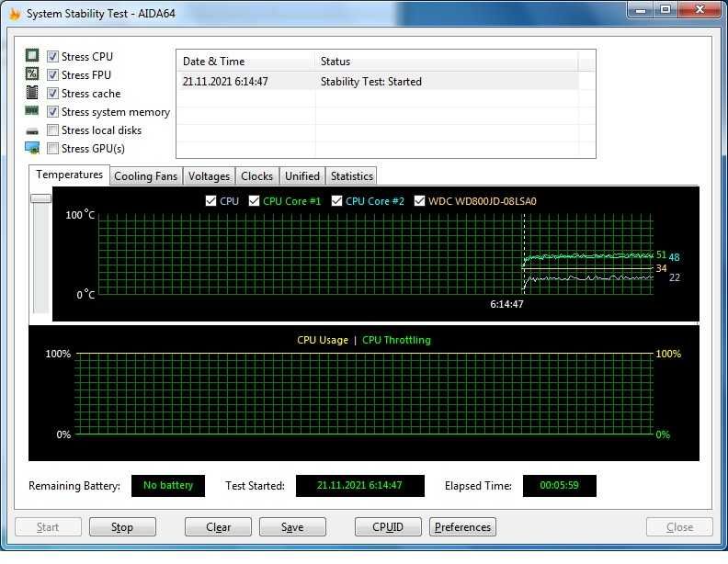Click the 34 temperature reading value

click(x=661, y=268)
